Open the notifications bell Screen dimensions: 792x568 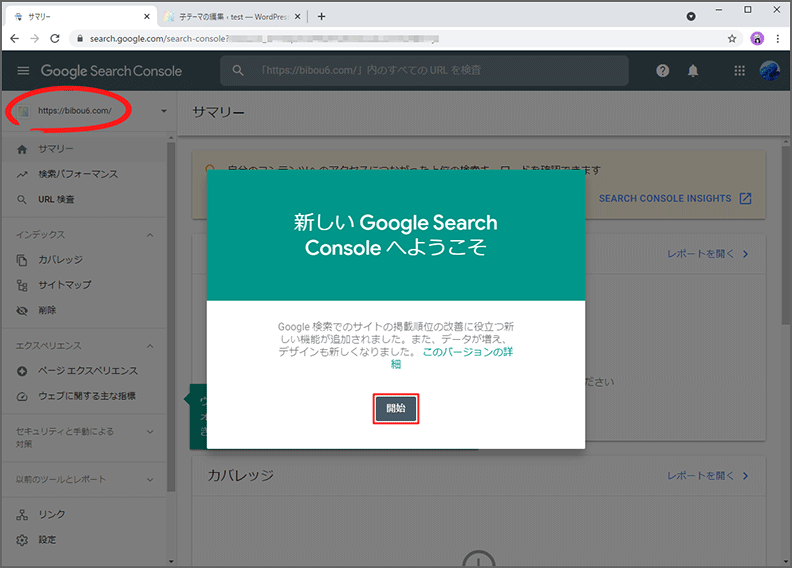point(693,71)
